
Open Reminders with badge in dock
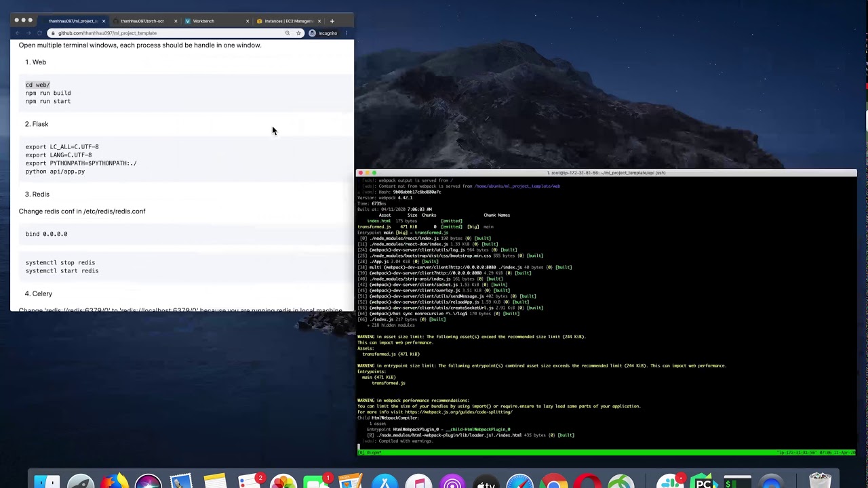click(x=250, y=482)
